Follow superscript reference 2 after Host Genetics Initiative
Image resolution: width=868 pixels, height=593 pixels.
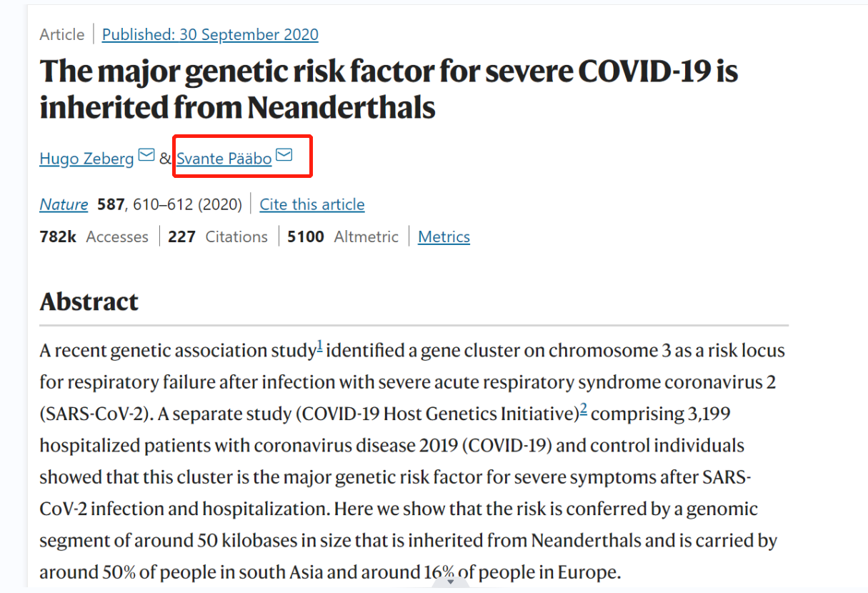pyautogui.click(x=583, y=409)
